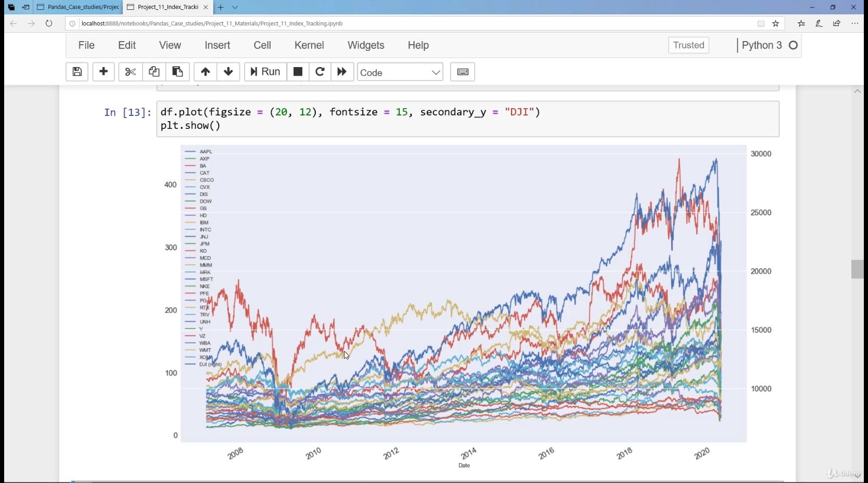The width and height of the screenshot is (868, 483).
Task: Cut selected cells with scissors icon
Action: coord(130,72)
